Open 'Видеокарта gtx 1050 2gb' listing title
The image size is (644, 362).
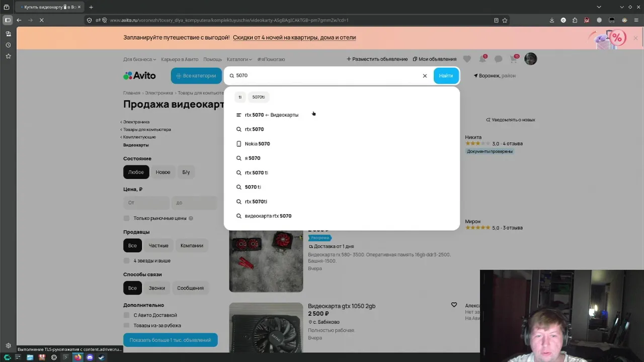click(x=342, y=306)
